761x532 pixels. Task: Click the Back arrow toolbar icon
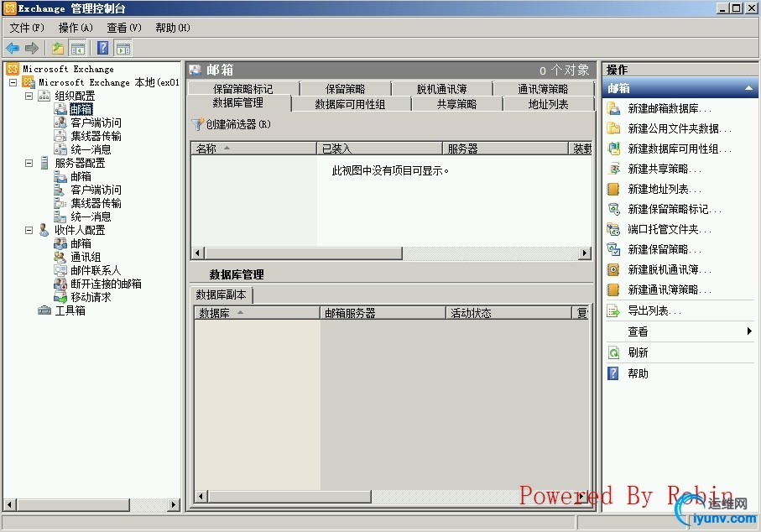click(13, 48)
